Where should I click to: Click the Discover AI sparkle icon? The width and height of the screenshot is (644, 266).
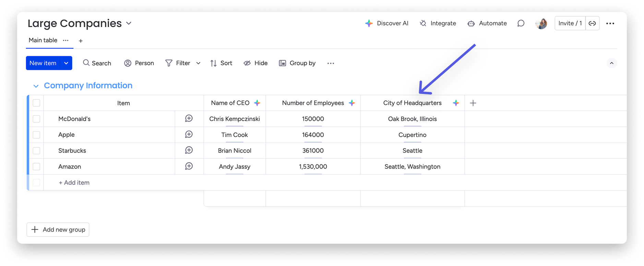tap(369, 23)
